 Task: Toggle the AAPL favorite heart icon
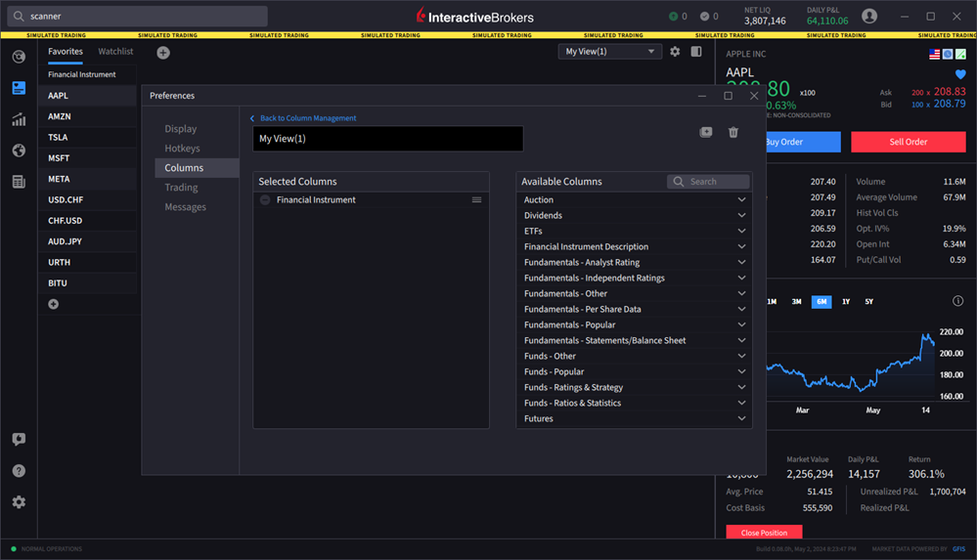tap(960, 74)
